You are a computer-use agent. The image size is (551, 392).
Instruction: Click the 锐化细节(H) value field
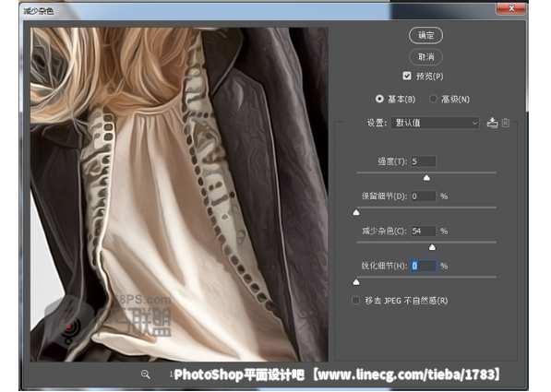tap(423, 266)
